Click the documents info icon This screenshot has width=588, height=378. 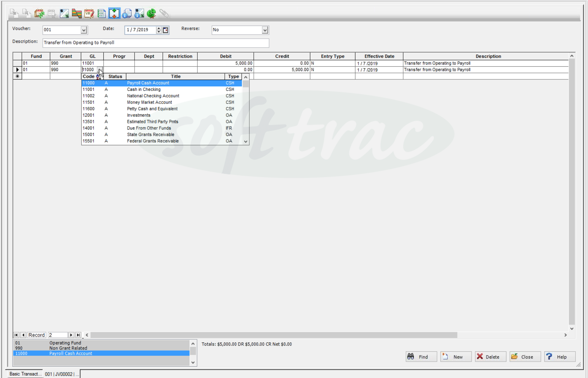click(x=127, y=13)
